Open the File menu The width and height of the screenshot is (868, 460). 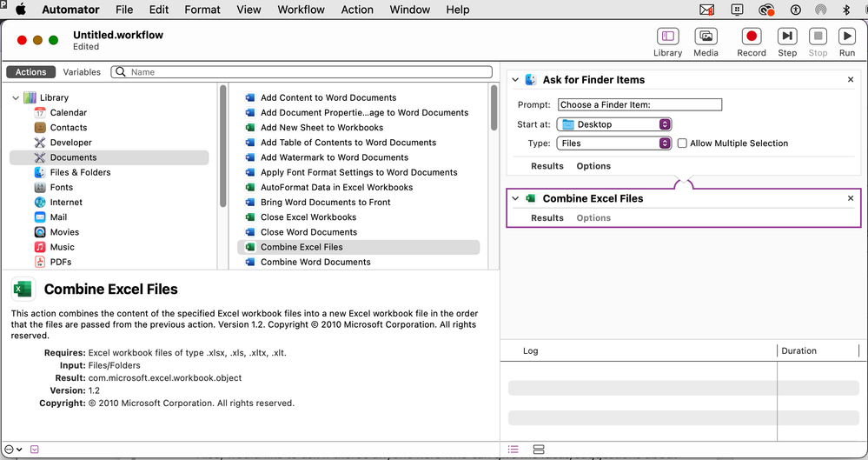pyautogui.click(x=124, y=10)
